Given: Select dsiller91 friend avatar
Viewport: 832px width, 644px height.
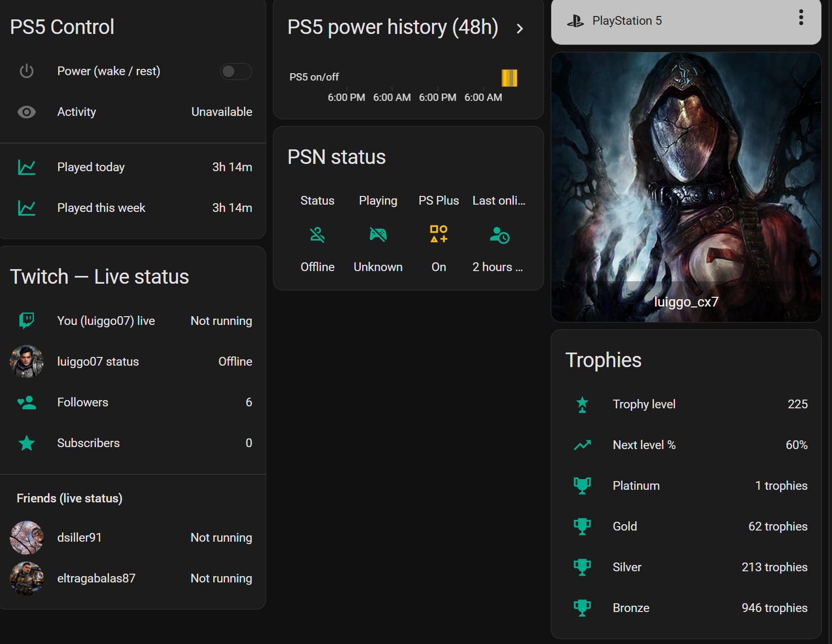Looking at the screenshot, I should (27, 537).
